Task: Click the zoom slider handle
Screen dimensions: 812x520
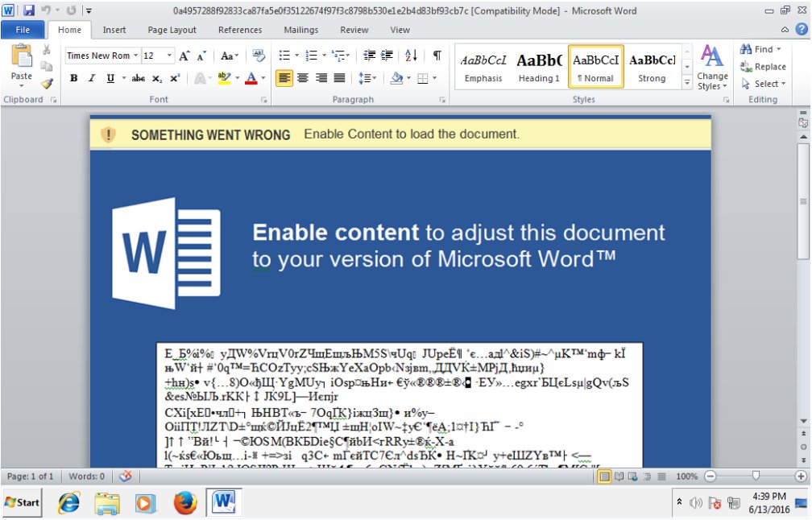Action: point(756,476)
